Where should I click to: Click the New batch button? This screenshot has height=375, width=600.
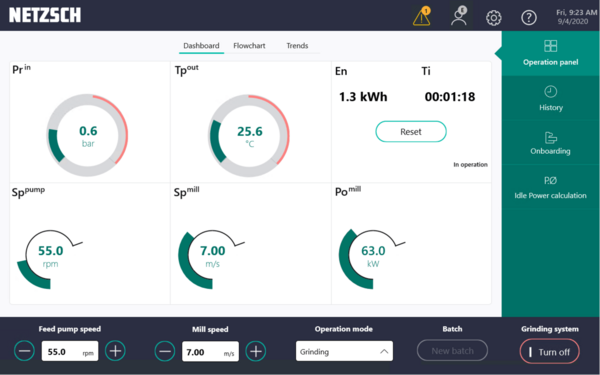[452, 351]
